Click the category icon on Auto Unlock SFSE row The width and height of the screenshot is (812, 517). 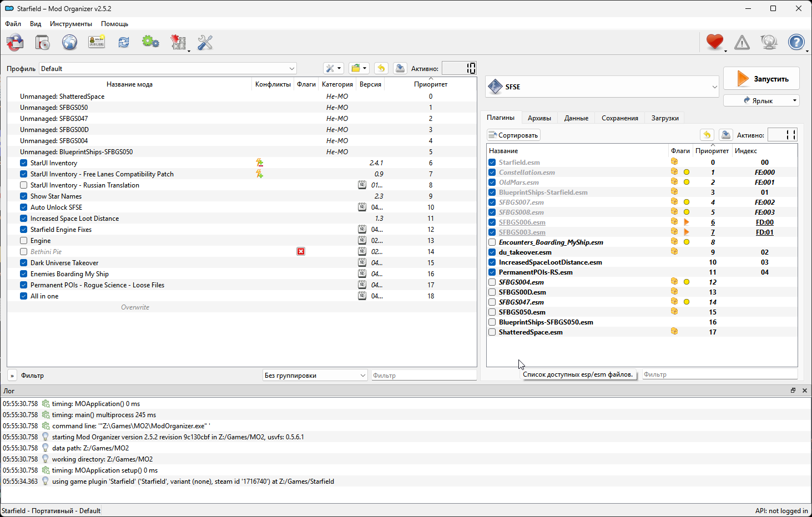coord(362,207)
